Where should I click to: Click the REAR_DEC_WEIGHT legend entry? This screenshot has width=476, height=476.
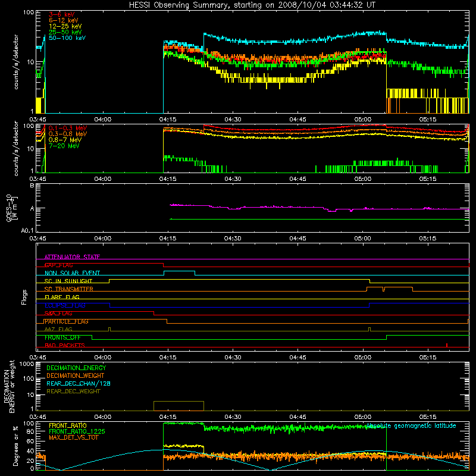point(73,392)
